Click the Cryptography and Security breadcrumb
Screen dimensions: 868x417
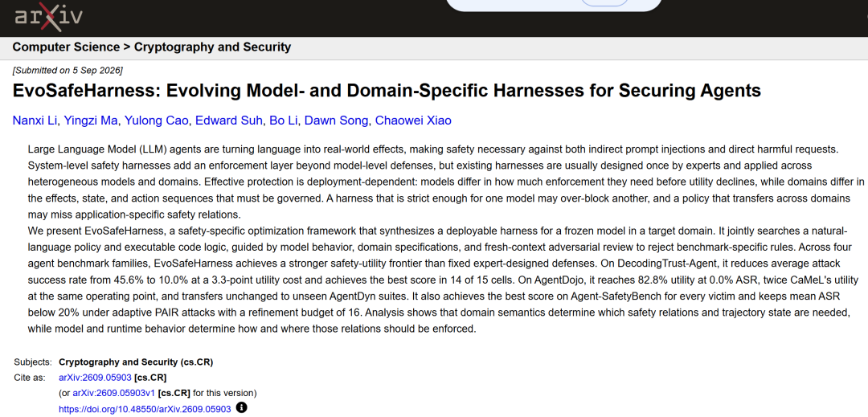click(212, 47)
